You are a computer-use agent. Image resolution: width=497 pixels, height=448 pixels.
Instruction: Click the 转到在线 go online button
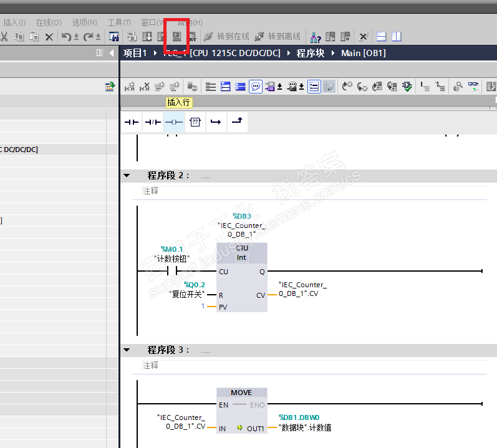tap(226, 37)
